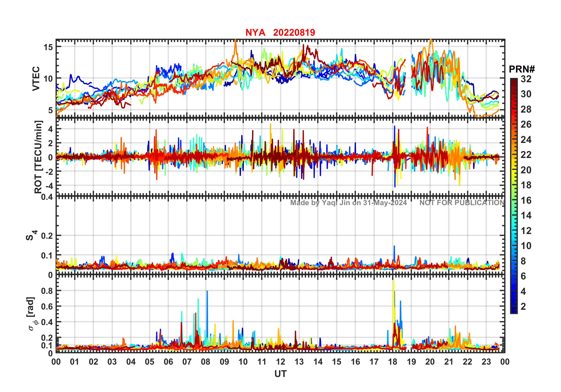This screenshot has width=561, height=392.
Task: Select the "2" label on the PRN colorbar
Action: [x=523, y=307]
